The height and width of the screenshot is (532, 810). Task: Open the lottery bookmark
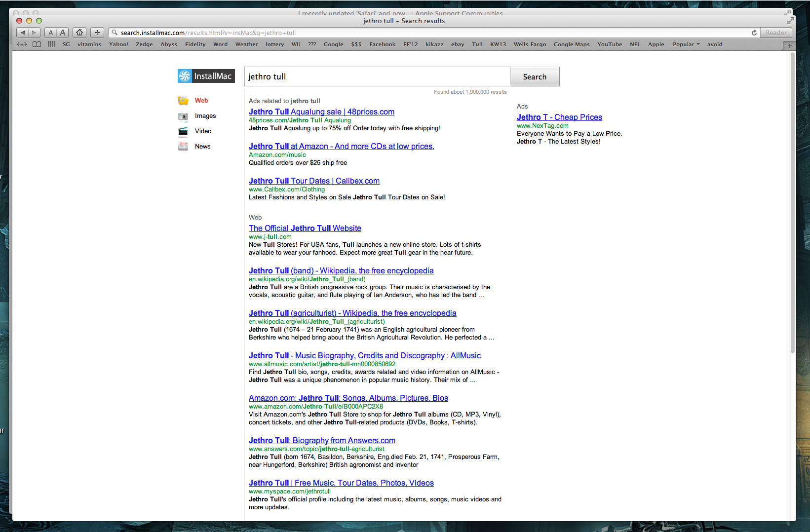pos(275,44)
